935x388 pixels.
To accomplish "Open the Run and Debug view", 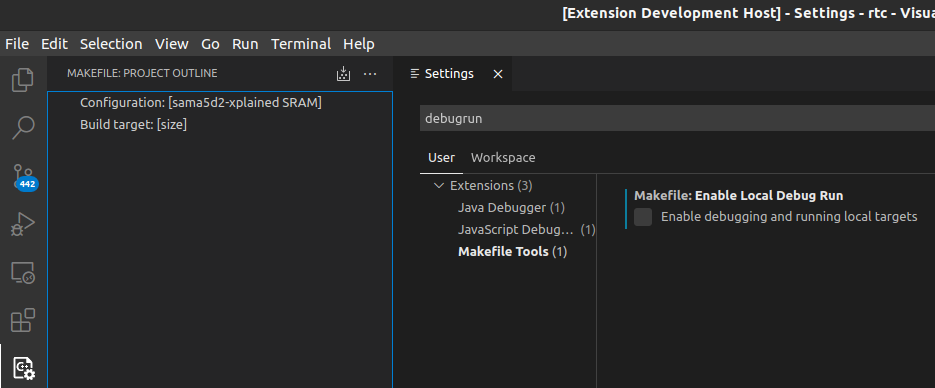I will point(23,225).
